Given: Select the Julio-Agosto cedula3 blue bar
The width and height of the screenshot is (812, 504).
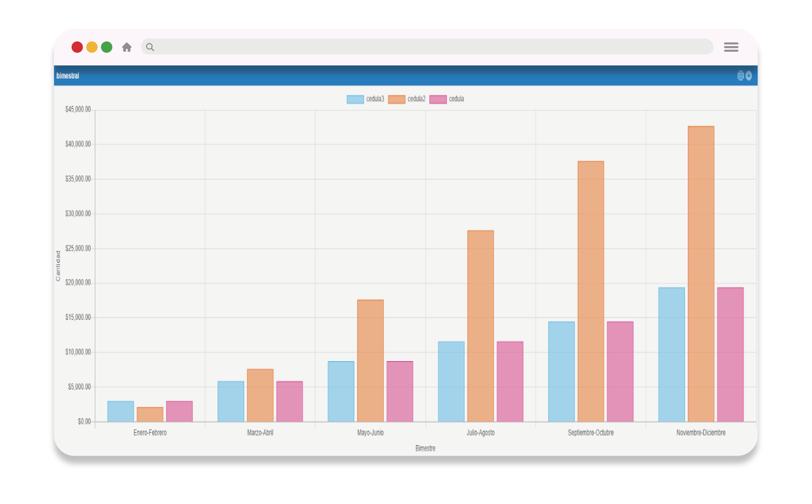Looking at the screenshot, I should click(451, 382).
